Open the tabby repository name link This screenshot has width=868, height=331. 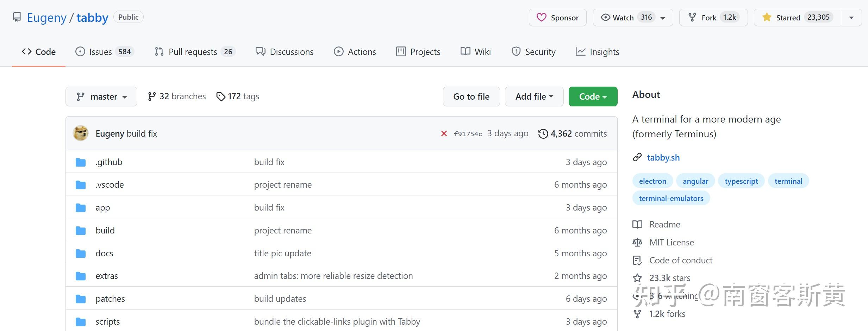(x=92, y=18)
